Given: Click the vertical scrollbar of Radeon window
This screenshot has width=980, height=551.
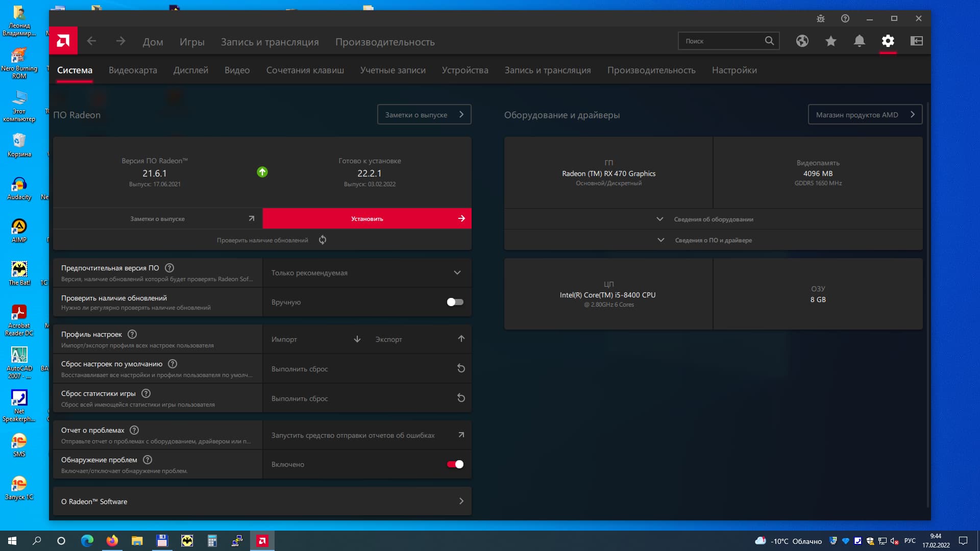Looking at the screenshot, I should pos(927,305).
